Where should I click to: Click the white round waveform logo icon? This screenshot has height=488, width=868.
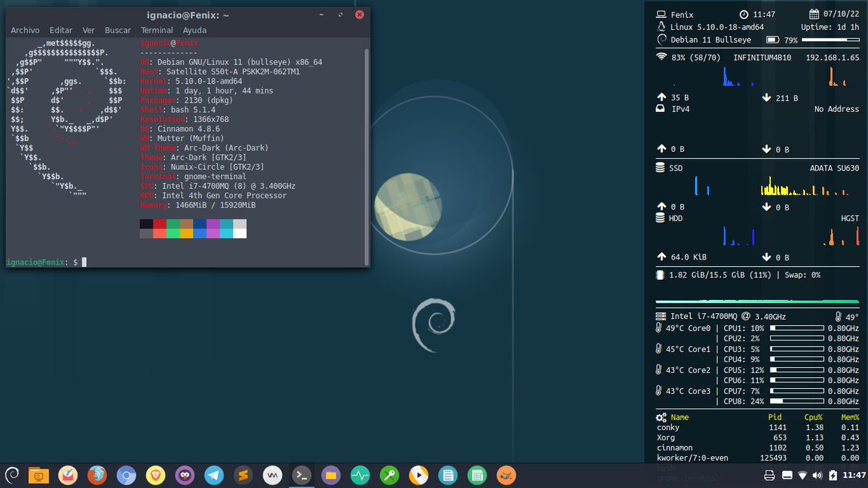(x=272, y=475)
